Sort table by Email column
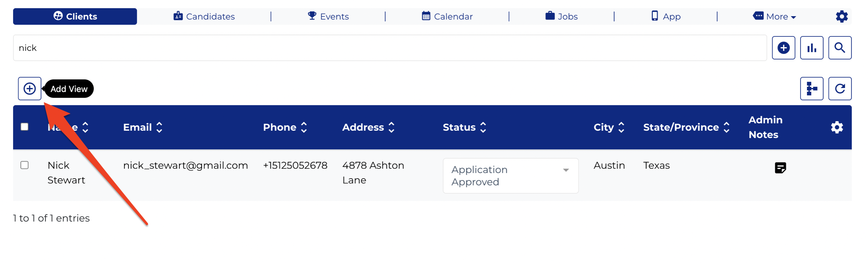Screen dimensions: 868x263 [x=143, y=127]
